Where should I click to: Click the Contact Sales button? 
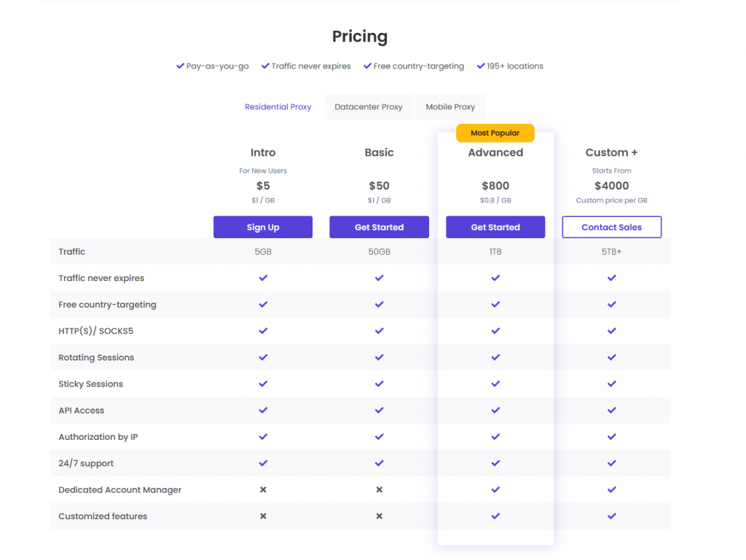611,227
